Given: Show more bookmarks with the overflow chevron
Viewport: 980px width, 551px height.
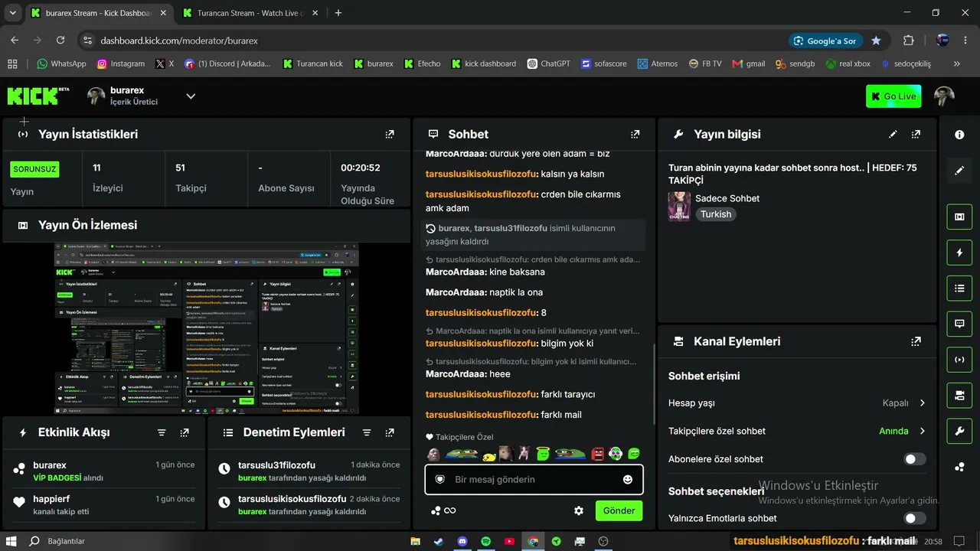Looking at the screenshot, I should pyautogui.click(x=956, y=64).
